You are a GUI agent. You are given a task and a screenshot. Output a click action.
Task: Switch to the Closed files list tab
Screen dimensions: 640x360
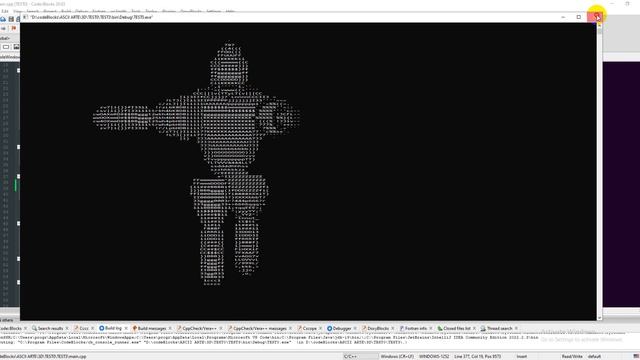coord(457,328)
